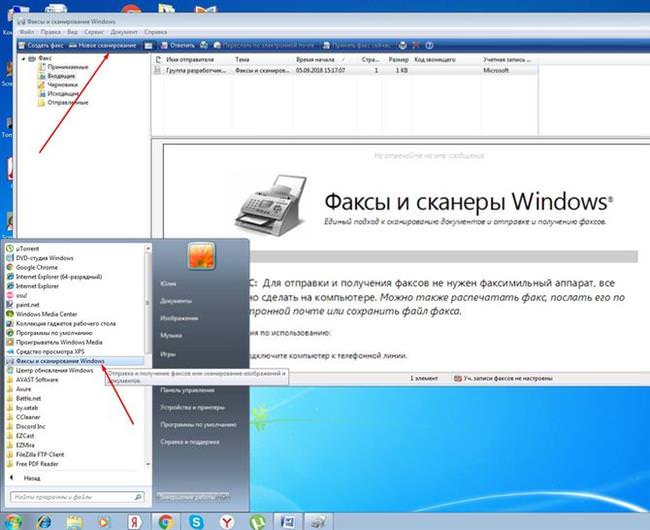Click the fax and scan taskbar icon
650x530 pixels.
[x=318, y=522]
